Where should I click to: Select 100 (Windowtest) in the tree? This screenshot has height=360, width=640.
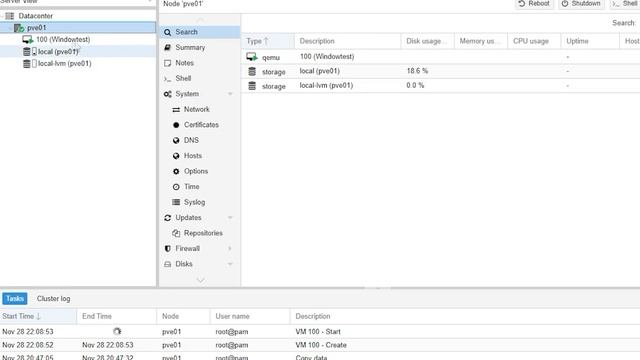coord(63,40)
